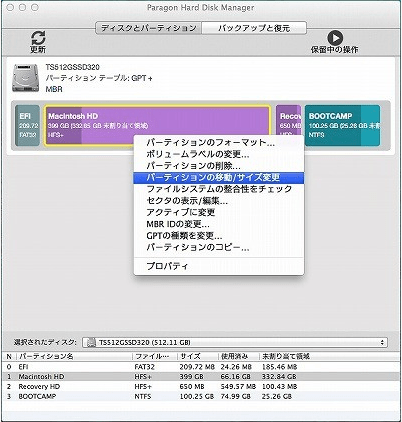Open プロパティ from context menu
This screenshot has width=402, height=422.
tap(219, 266)
